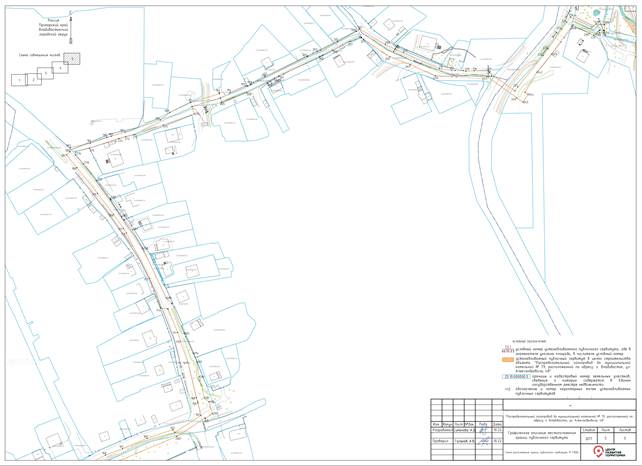The height and width of the screenshot is (466, 642).
Task: Click the Проверил row label in title block
Action: click(x=440, y=441)
